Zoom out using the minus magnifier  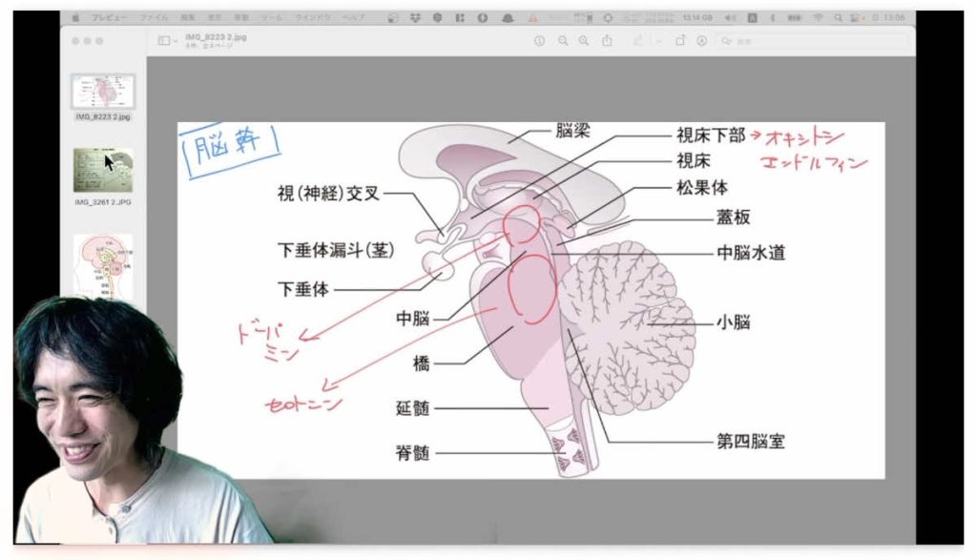point(562,41)
